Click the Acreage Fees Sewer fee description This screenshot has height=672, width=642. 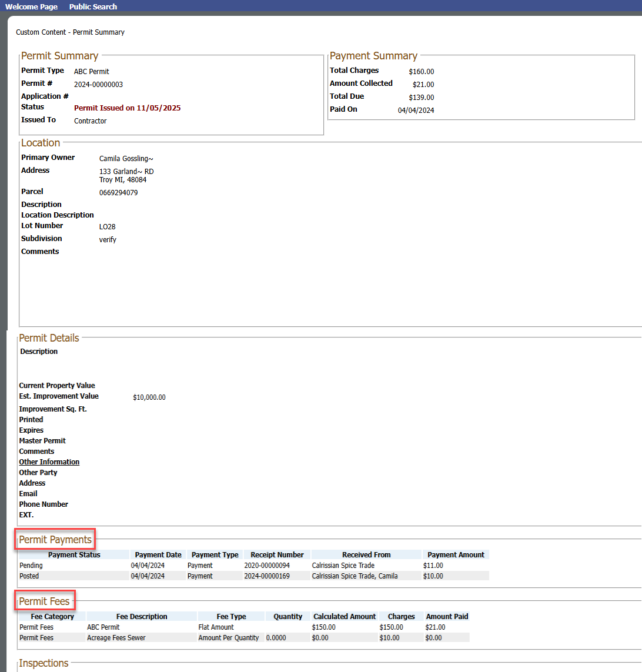click(x=116, y=638)
